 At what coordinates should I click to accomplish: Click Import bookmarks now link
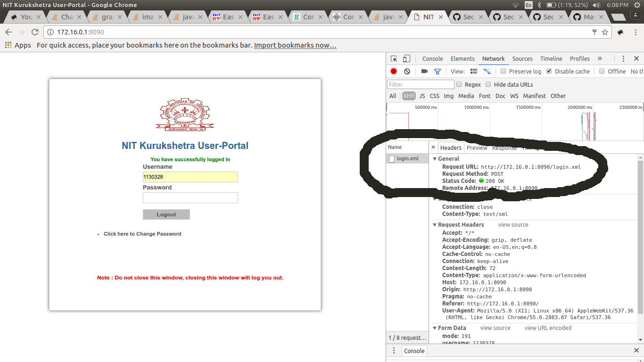click(x=295, y=45)
